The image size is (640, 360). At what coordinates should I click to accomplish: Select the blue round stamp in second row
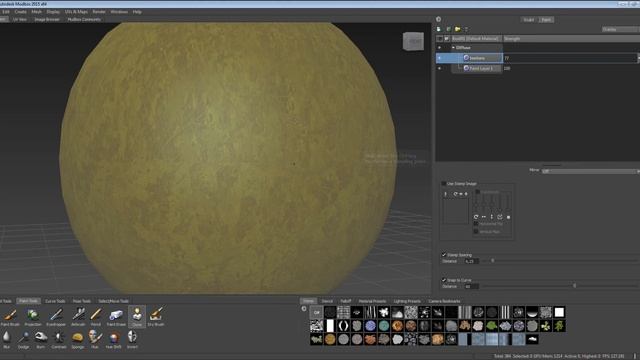click(370, 326)
